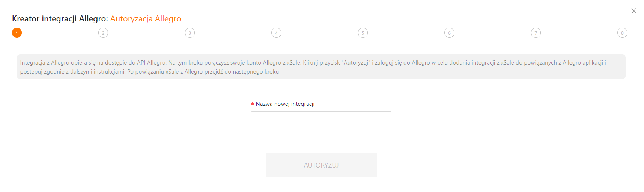Image resolution: width=644 pixels, height=192 pixels.
Task: Click the progress line between steps 2 and 3
Action: click(148, 33)
